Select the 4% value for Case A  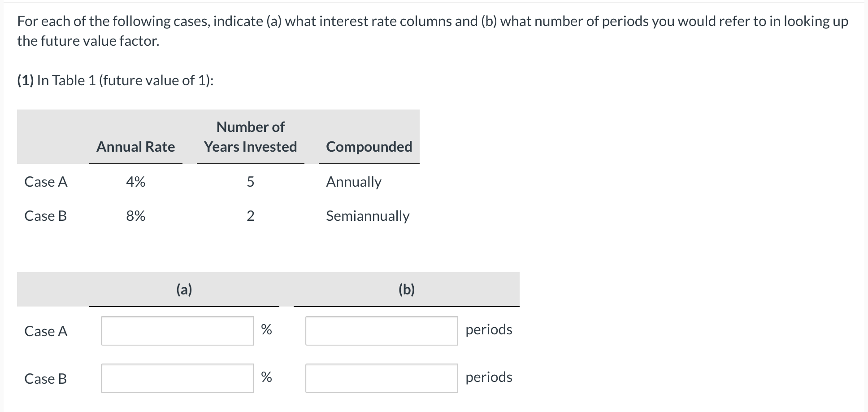pos(135,182)
